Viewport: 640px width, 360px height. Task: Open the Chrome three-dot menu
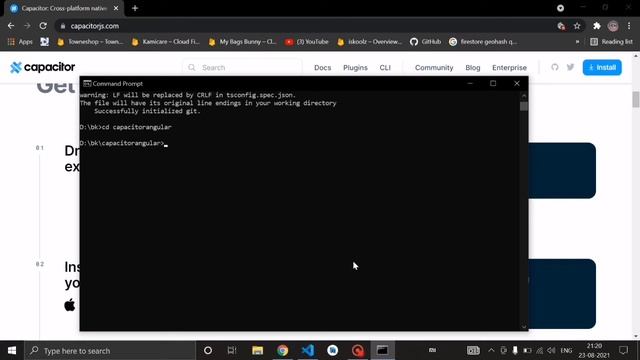point(629,26)
